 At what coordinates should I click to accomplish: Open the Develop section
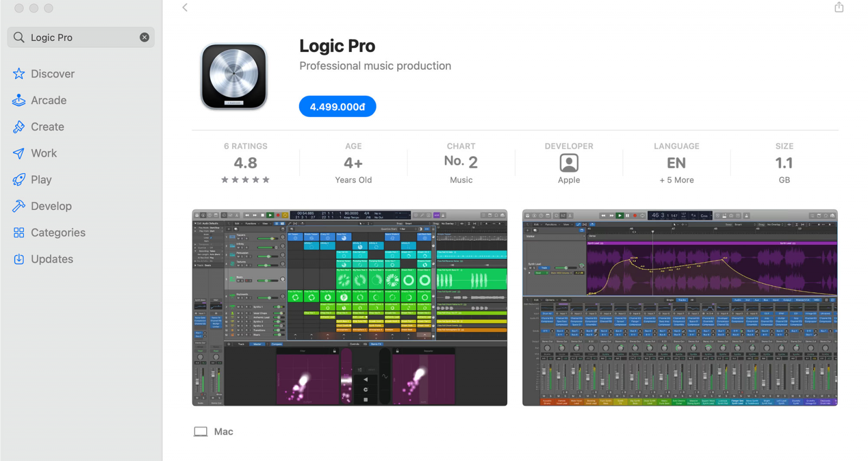click(x=52, y=206)
